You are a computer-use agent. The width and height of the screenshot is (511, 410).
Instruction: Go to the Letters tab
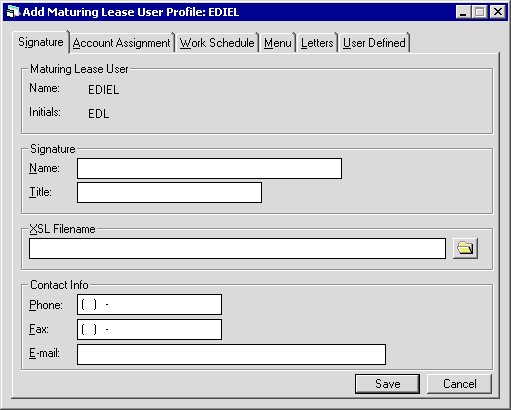click(317, 43)
